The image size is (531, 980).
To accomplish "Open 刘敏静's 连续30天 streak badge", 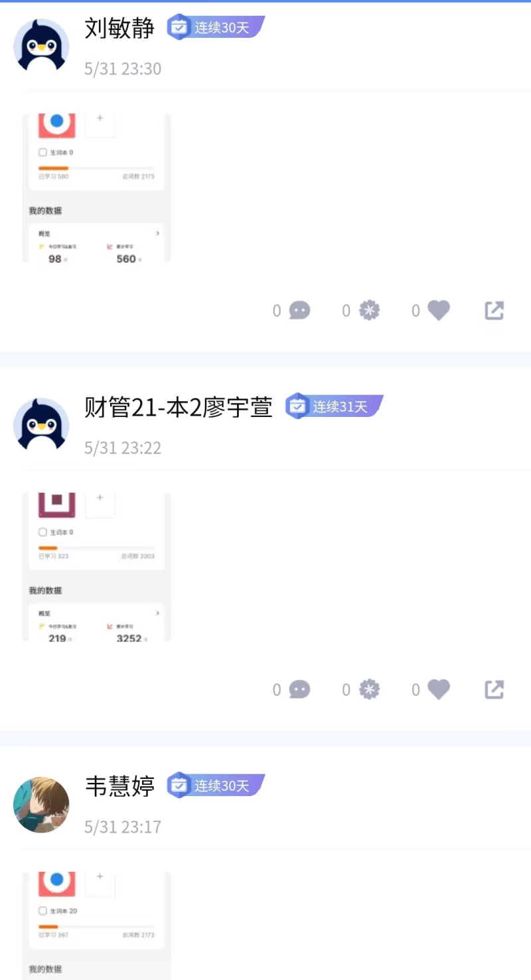I will point(216,27).
